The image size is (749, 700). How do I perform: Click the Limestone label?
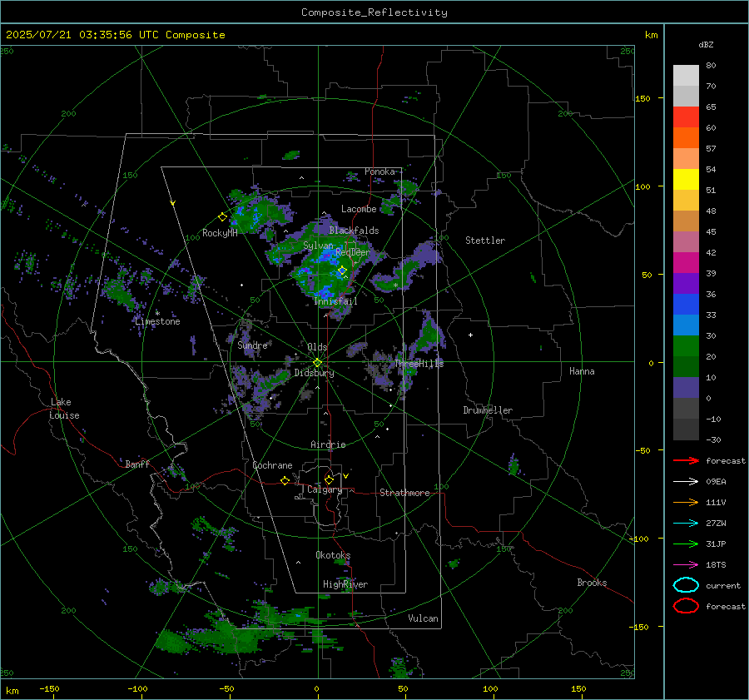tap(157, 321)
